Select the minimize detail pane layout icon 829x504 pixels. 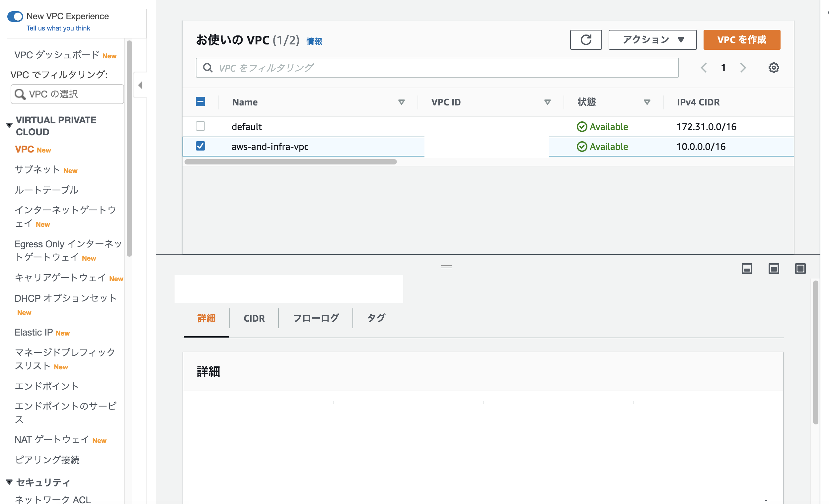[747, 268]
